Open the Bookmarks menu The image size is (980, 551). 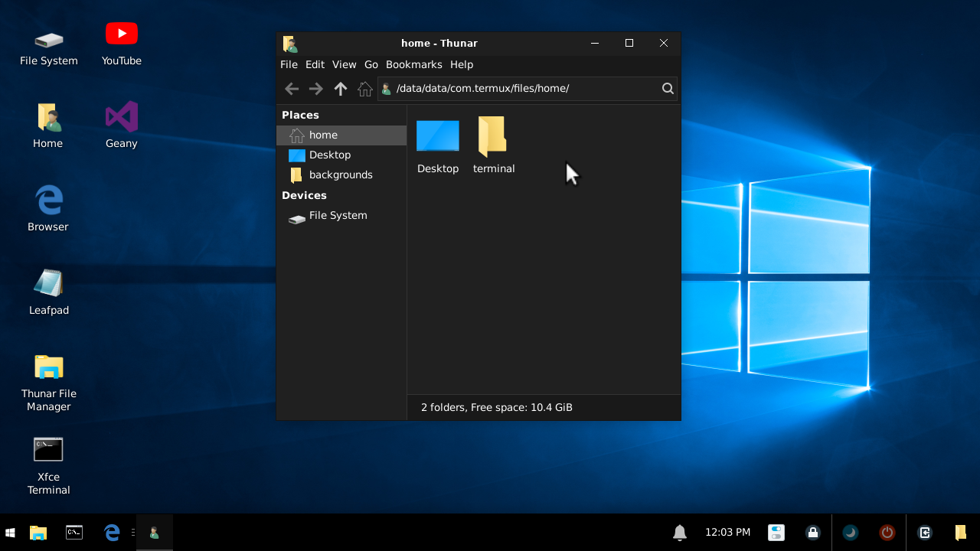pos(413,64)
